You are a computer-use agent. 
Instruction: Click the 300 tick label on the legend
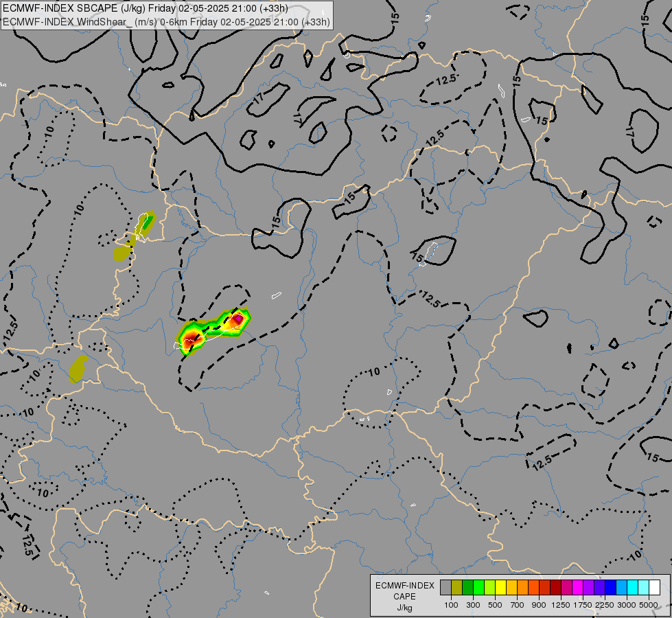click(x=473, y=605)
